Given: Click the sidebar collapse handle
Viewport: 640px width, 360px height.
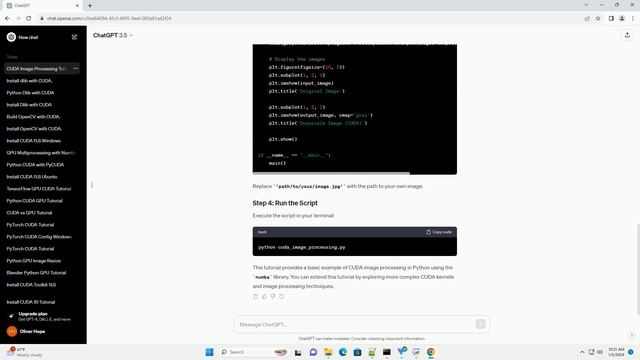Looking at the screenshot, I should [x=92, y=185].
